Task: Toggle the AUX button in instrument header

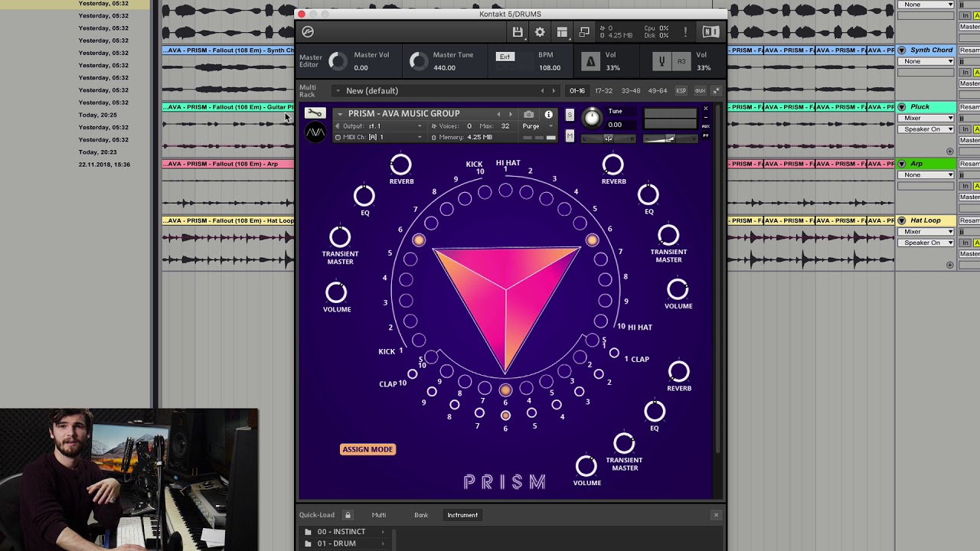Action: [x=705, y=126]
